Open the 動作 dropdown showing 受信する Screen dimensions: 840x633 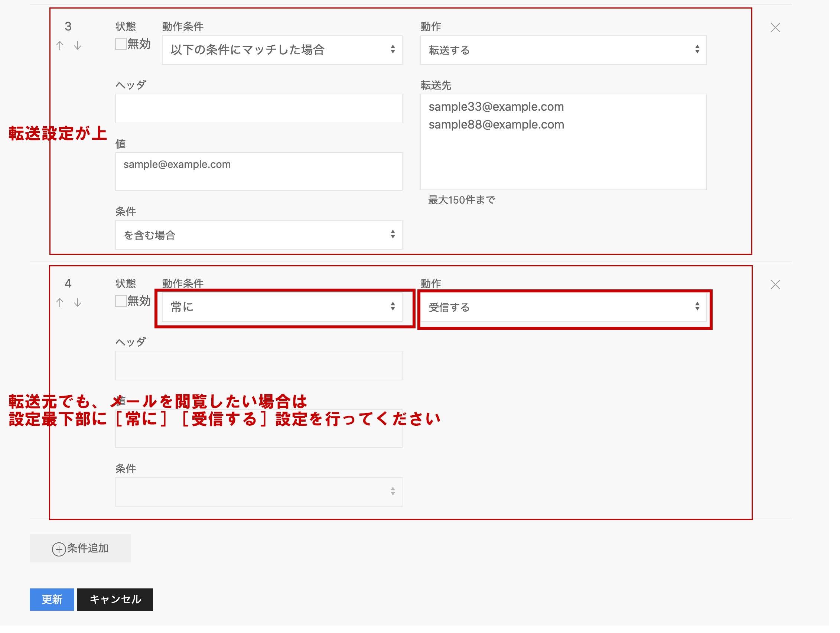coord(563,306)
